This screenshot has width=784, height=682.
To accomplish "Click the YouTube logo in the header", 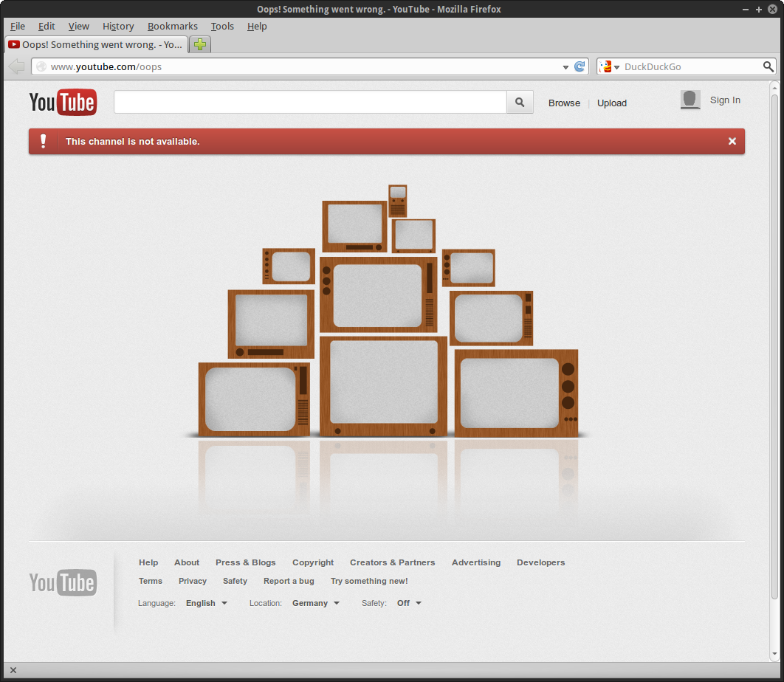I will [63, 102].
